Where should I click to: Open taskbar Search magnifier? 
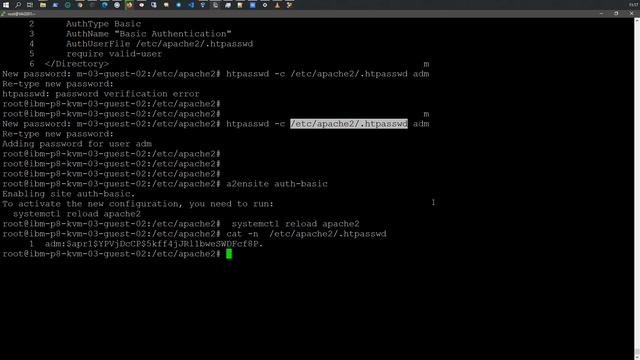point(18,5)
